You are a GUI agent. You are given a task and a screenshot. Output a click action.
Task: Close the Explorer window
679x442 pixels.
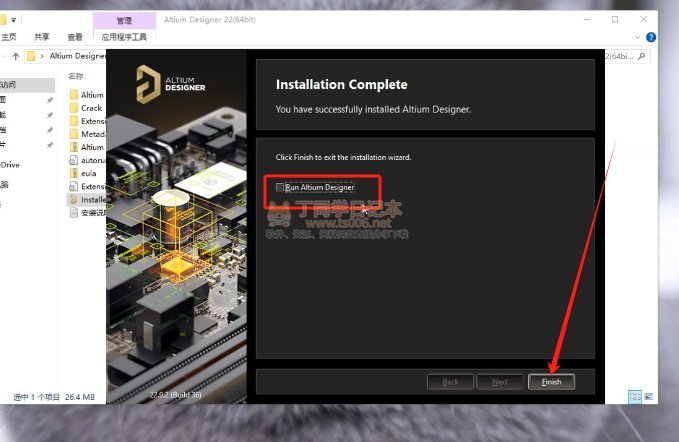(x=643, y=19)
